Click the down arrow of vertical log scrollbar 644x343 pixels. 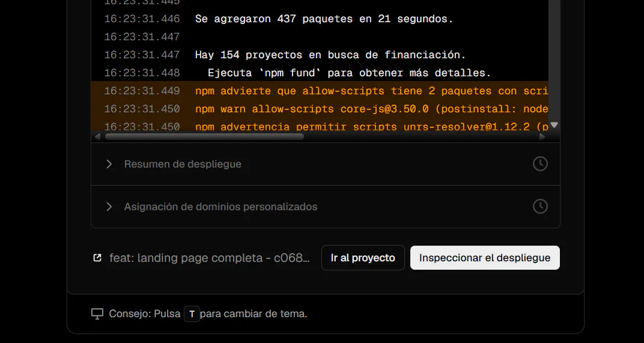point(554,124)
